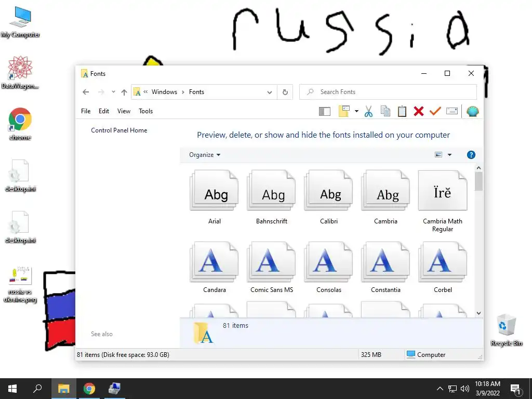Open the views dropdown arrow in toolbar
This screenshot has width=532, height=399.
click(x=356, y=111)
